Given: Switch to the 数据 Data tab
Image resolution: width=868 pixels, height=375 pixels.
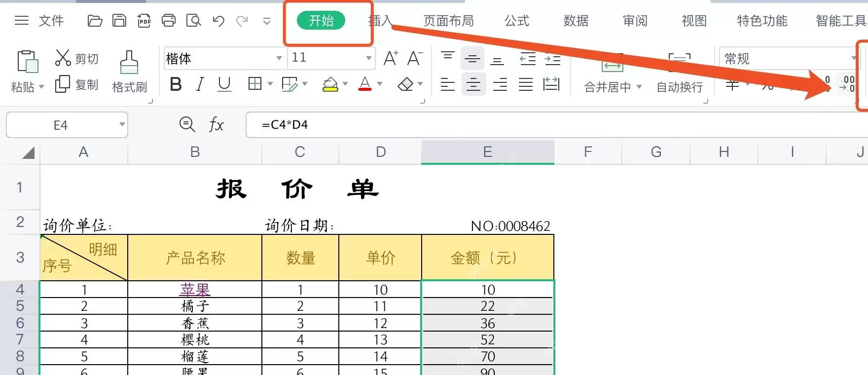Looking at the screenshot, I should pos(576,21).
